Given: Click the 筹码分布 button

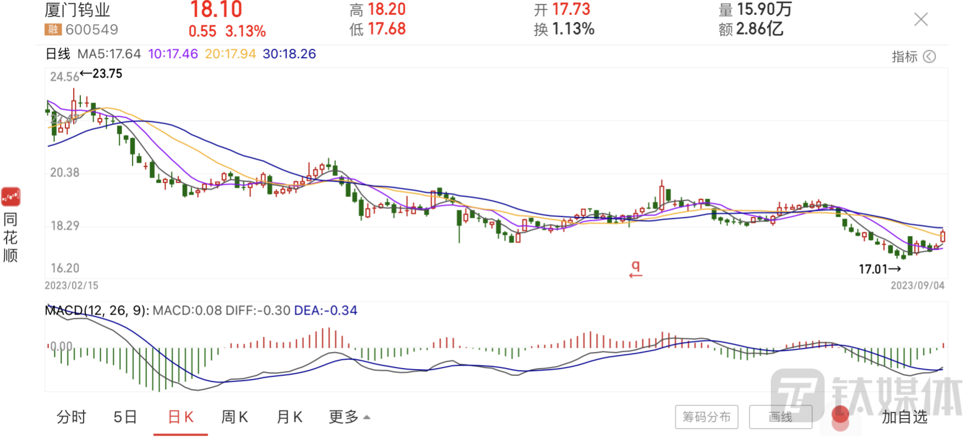Looking at the screenshot, I should coord(706,417).
